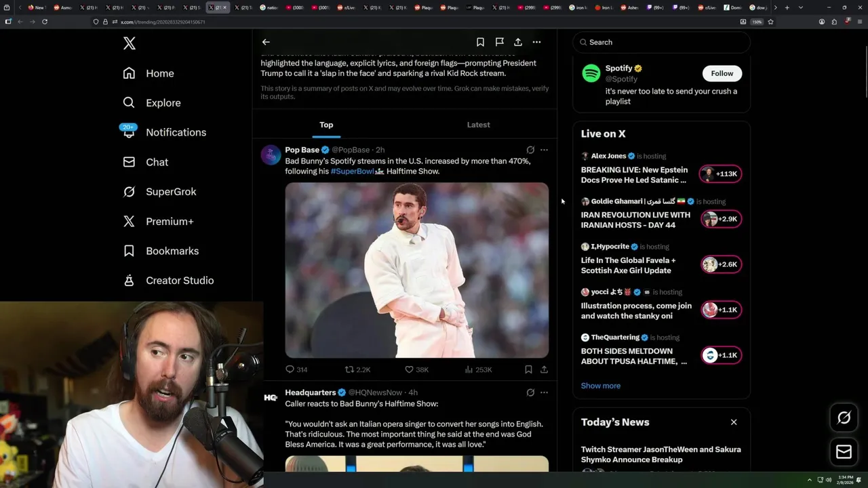The height and width of the screenshot is (488, 868).
Task: Go back with the arrow button
Action: (266, 42)
